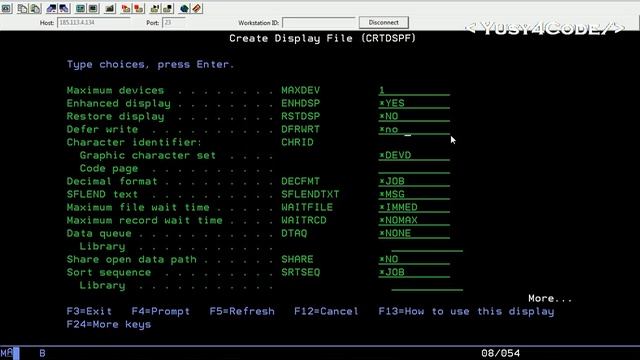
Task: Click the Print Screen toolbar icon
Action: click(x=6, y=8)
